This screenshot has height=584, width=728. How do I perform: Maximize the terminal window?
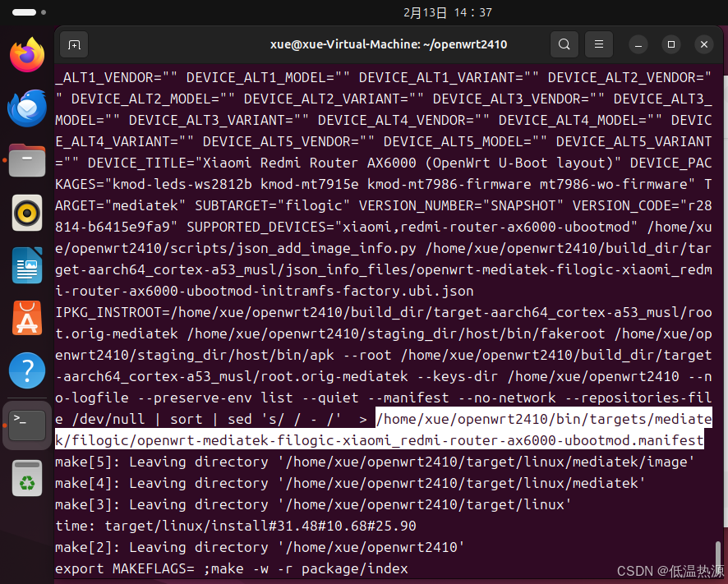(670, 44)
